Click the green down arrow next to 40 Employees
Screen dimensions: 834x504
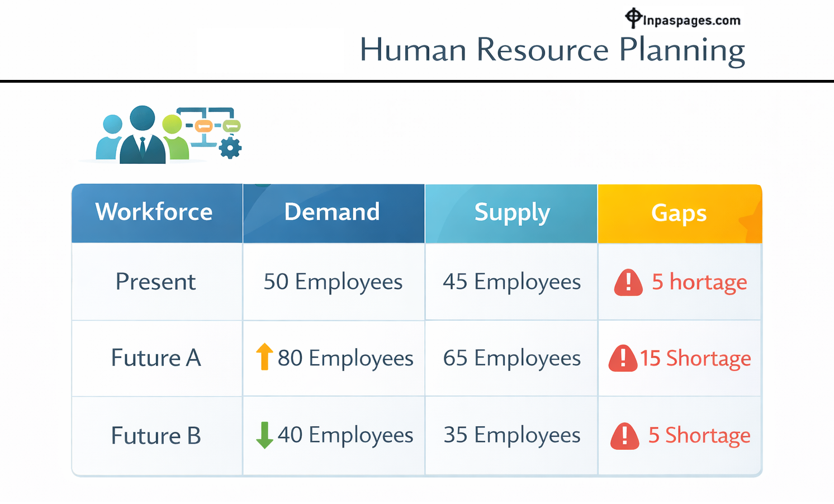pyautogui.click(x=264, y=435)
